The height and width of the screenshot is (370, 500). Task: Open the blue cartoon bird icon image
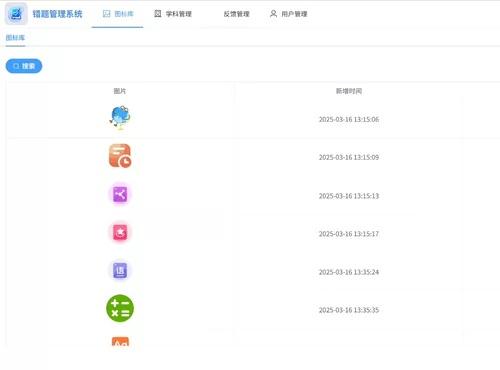(120, 118)
